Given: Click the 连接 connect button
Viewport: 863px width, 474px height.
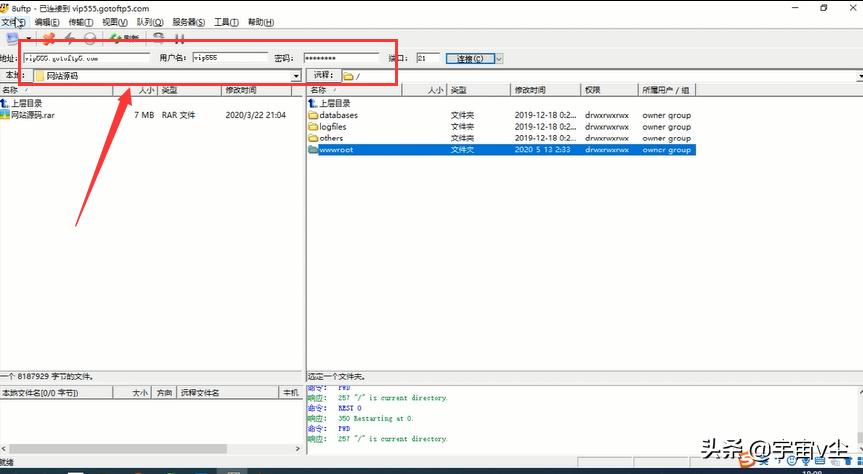Looking at the screenshot, I should (468, 58).
